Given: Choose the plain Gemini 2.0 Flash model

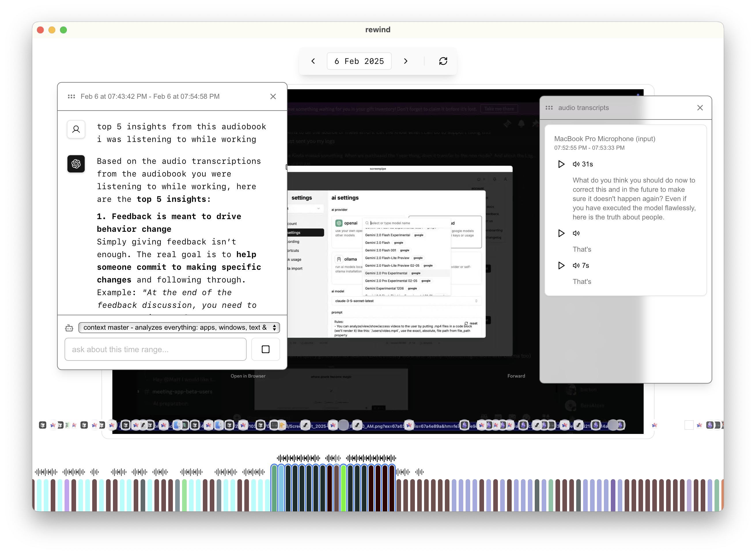Looking at the screenshot, I should (x=407, y=243).
